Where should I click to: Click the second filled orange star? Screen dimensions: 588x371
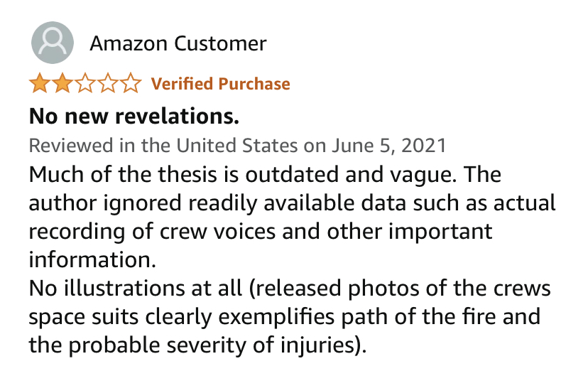pos(62,85)
